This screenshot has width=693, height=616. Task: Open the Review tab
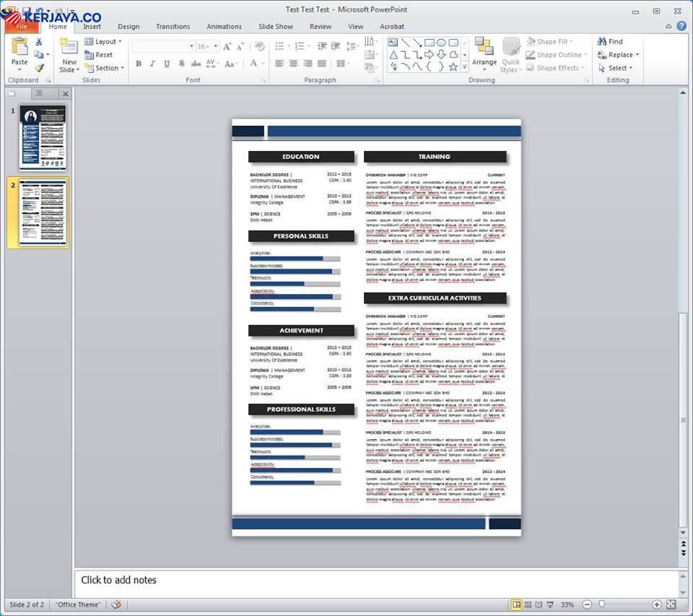point(321,27)
